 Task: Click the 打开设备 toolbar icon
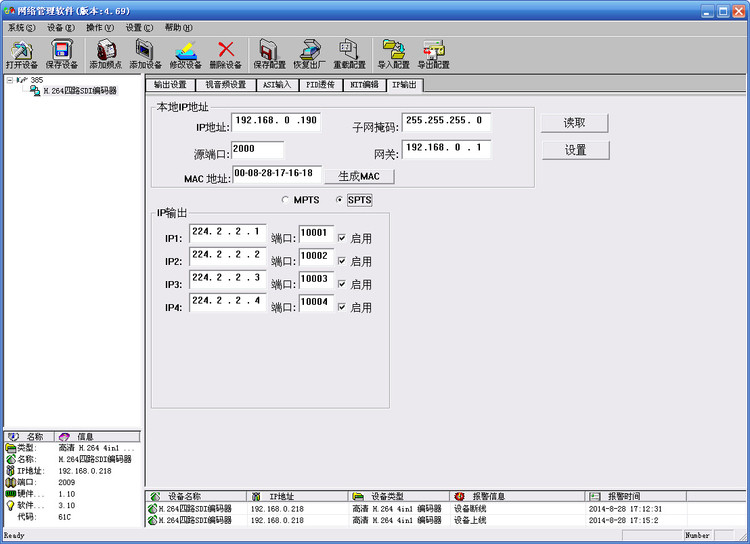click(x=22, y=50)
